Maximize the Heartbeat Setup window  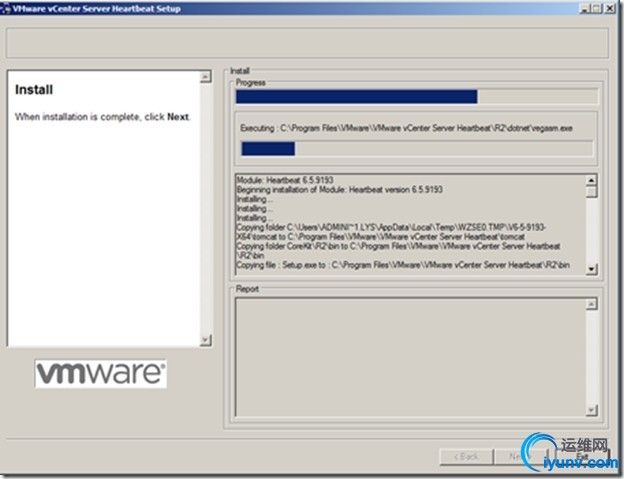(597, 8)
